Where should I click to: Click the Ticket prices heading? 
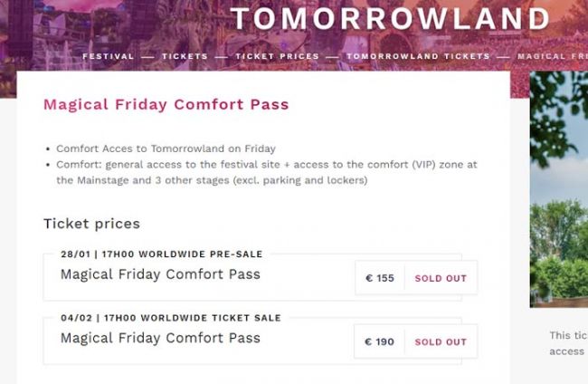(x=92, y=224)
